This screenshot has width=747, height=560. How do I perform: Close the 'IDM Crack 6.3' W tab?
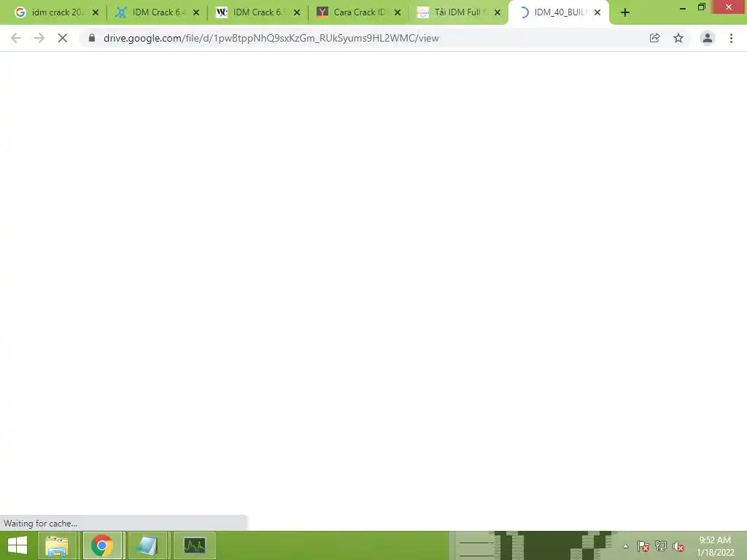click(x=297, y=12)
